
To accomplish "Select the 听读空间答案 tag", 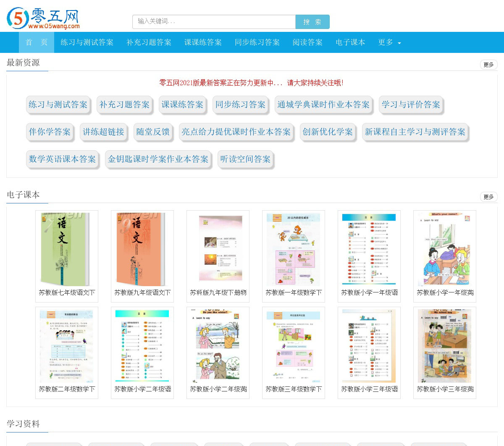I will click(x=245, y=159).
